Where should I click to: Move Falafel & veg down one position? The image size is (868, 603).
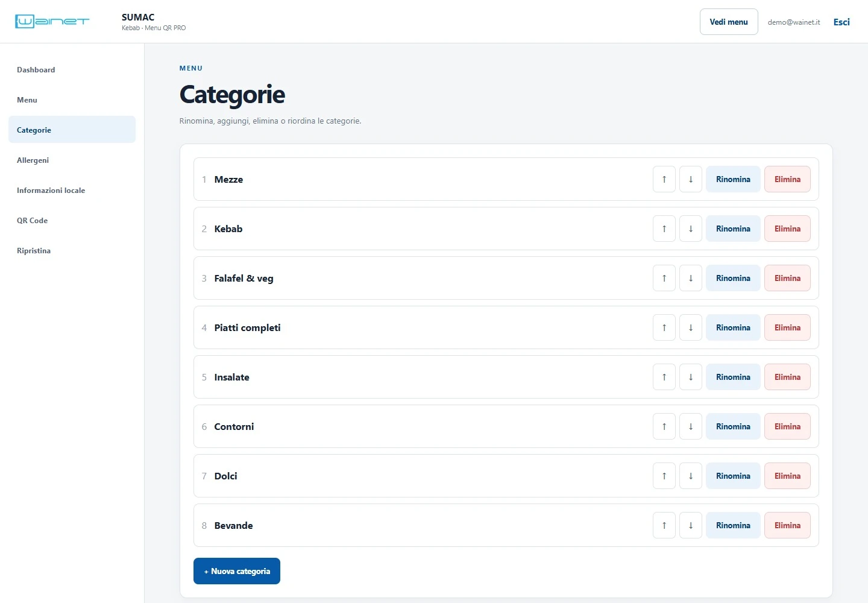coord(691,278)
